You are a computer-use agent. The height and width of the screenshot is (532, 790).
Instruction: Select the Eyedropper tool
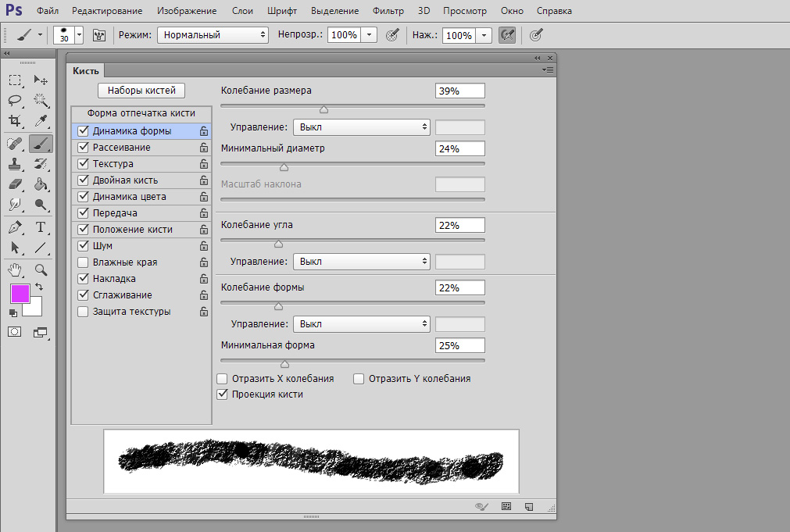point(41,120)
